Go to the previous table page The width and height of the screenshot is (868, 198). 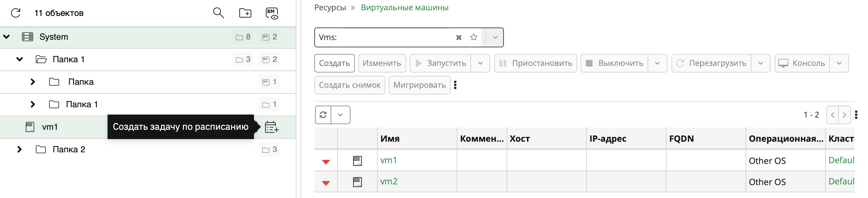click(x=832, y=115)
